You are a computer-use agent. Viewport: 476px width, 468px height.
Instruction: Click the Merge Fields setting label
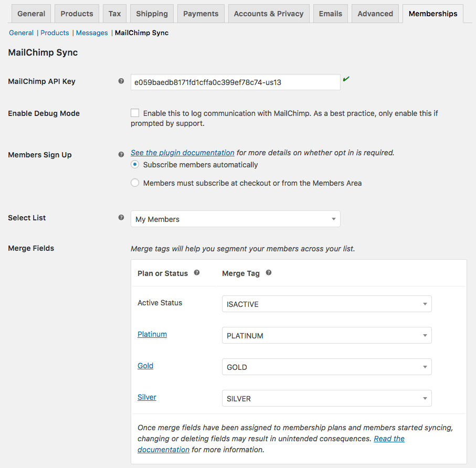31,248
